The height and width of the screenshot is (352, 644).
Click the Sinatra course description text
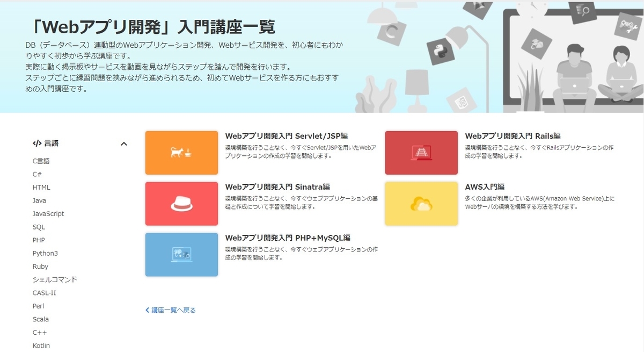(301, 203)
